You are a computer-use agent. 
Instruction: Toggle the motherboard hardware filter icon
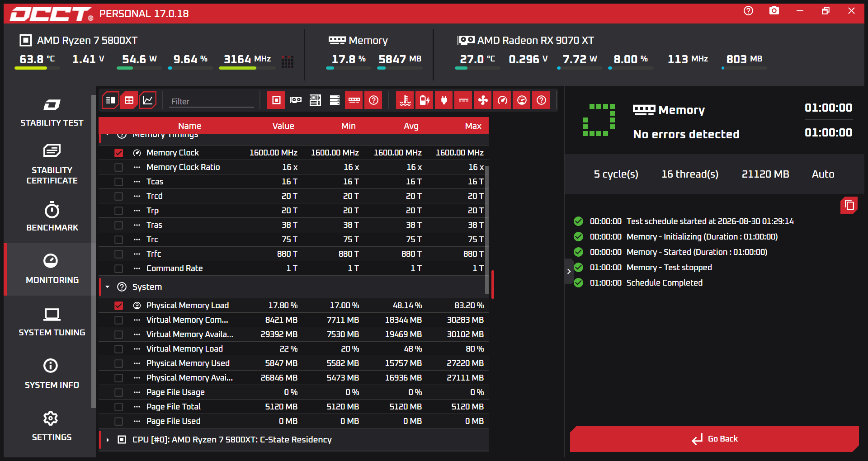[x=315, y=100]
